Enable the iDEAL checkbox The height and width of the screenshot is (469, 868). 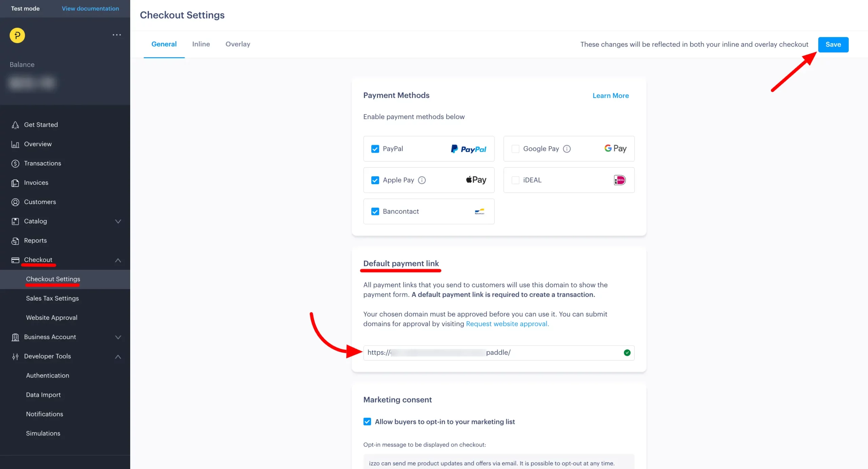click(515, 180)
